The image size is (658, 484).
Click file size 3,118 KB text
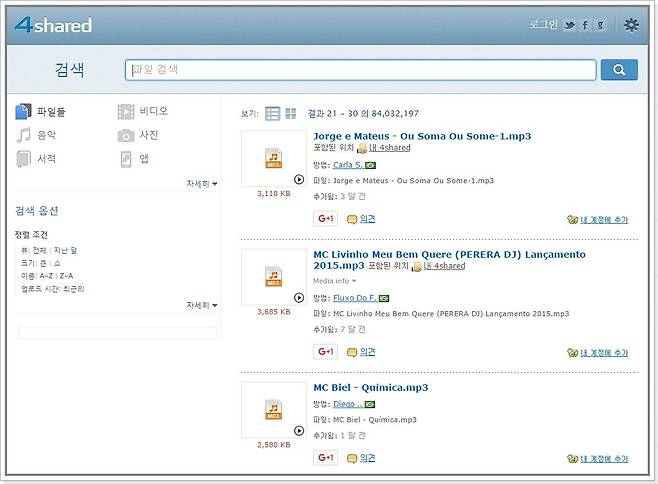[x=274, y=194]
